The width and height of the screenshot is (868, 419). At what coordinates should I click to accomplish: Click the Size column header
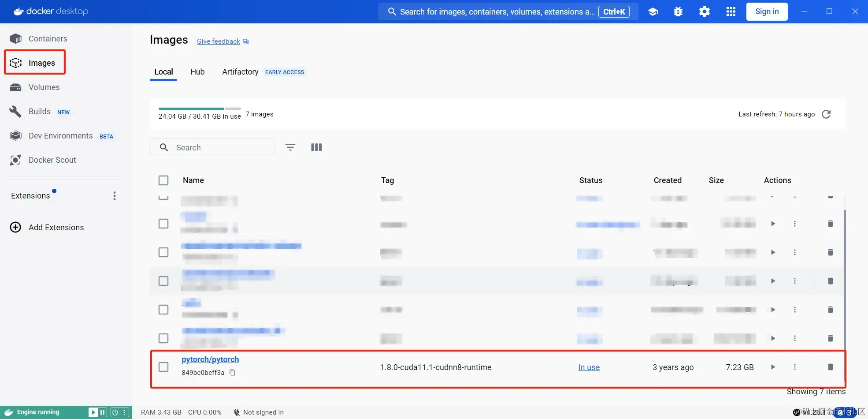[x=716, y=180]
